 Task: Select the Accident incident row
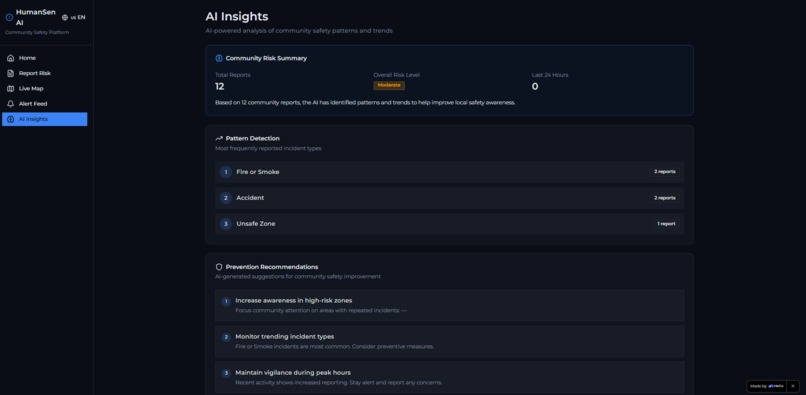coord(450,198)
